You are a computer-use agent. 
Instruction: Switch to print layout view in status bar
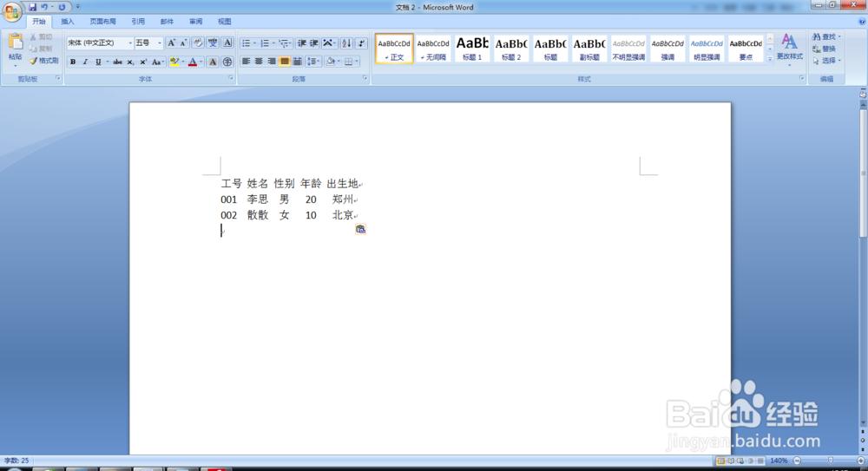(x=720, y=461)
